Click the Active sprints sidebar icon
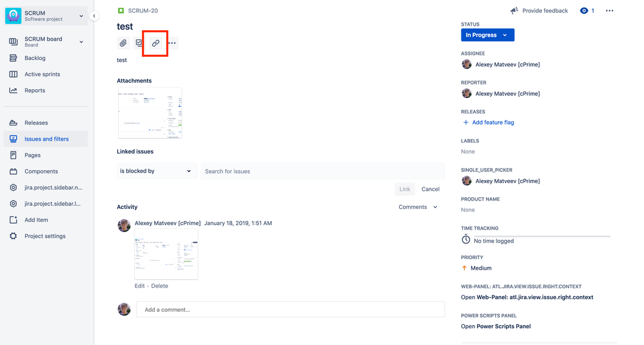Image resolution: width=644 pixels, height=345 pixels. pos(13,74)
